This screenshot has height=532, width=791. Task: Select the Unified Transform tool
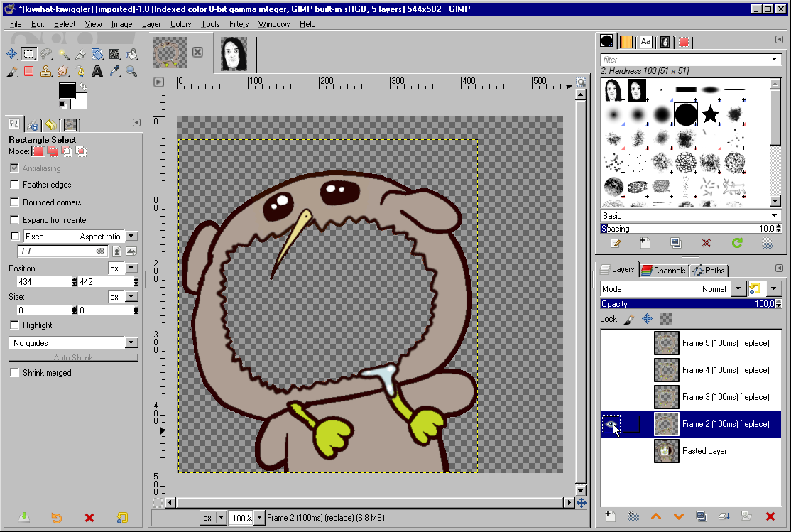click(97, 54)
